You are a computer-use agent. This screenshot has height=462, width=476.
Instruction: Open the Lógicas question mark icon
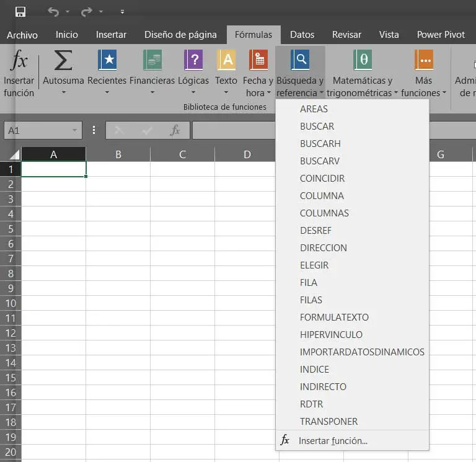pos(193,60)
